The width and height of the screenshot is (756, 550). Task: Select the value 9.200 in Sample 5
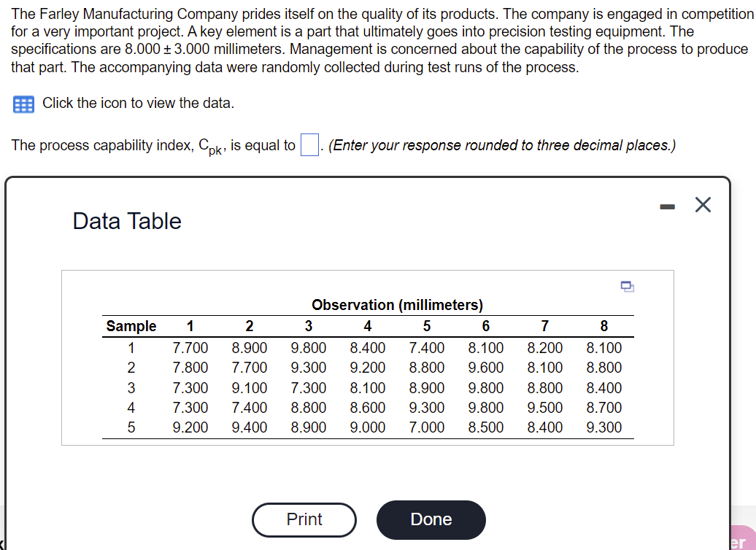click(190, 427)
